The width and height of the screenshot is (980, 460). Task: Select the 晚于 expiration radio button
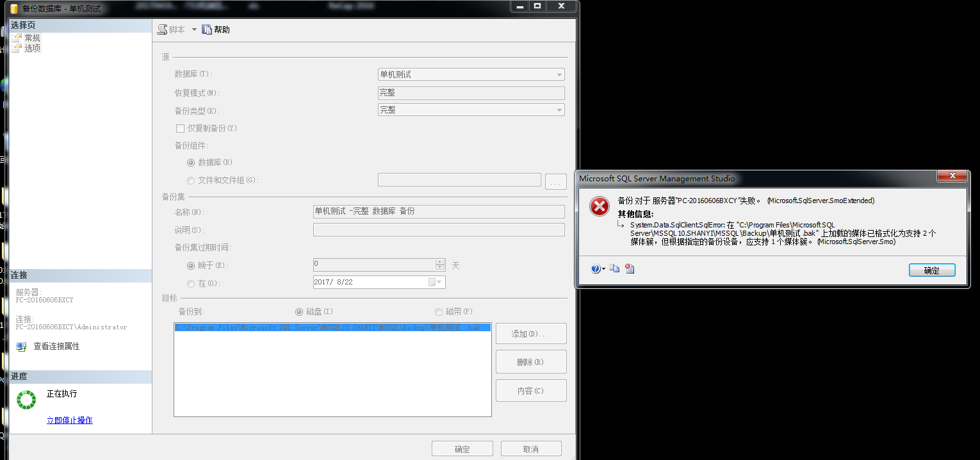pyautogui.click(x=191, y=265)
